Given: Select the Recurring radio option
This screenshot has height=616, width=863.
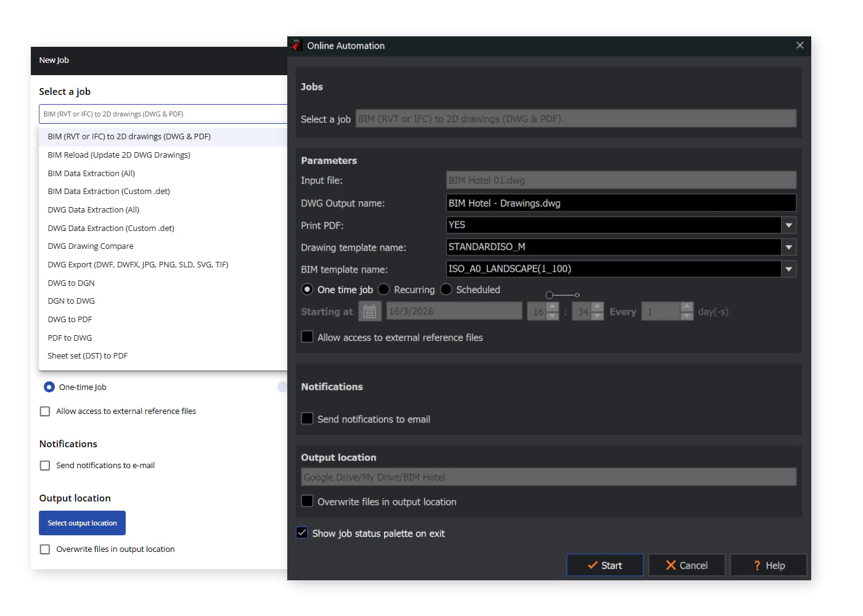Looking at the screenshot, I should (x=384, y=290).
